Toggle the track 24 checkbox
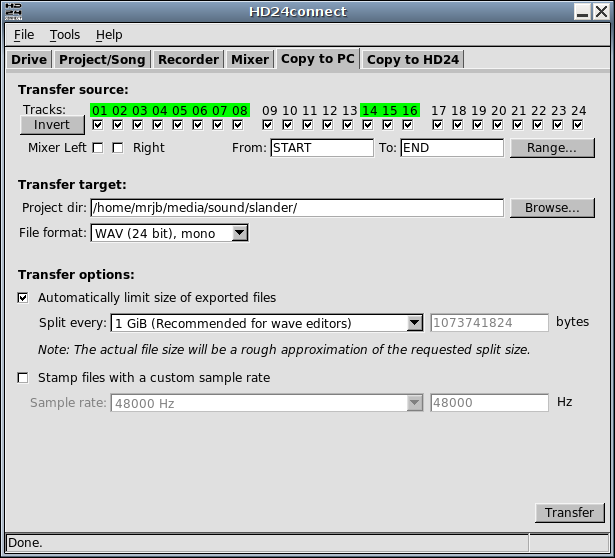This screenshot has height=558, width=615. tap(577, 125)
